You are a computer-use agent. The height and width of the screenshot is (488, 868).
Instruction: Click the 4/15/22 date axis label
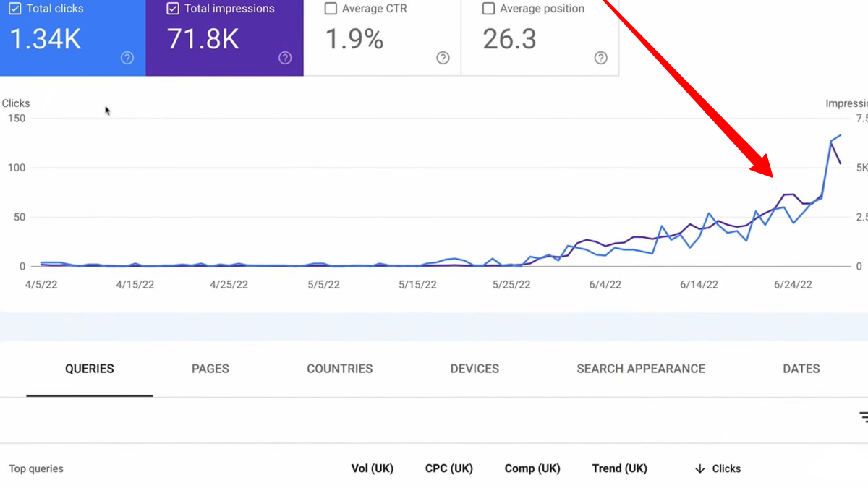point(135,285)
